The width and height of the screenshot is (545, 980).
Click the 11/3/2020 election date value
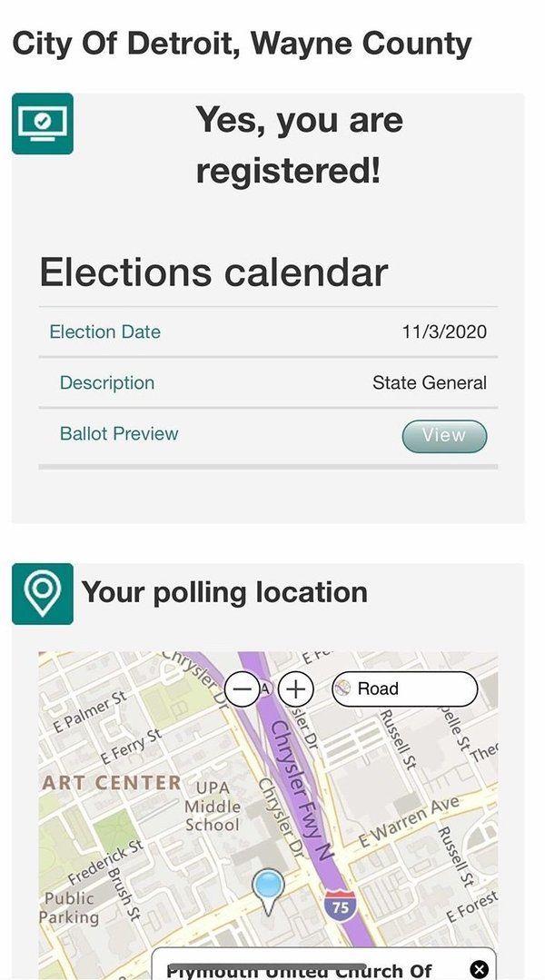[444, 332]
